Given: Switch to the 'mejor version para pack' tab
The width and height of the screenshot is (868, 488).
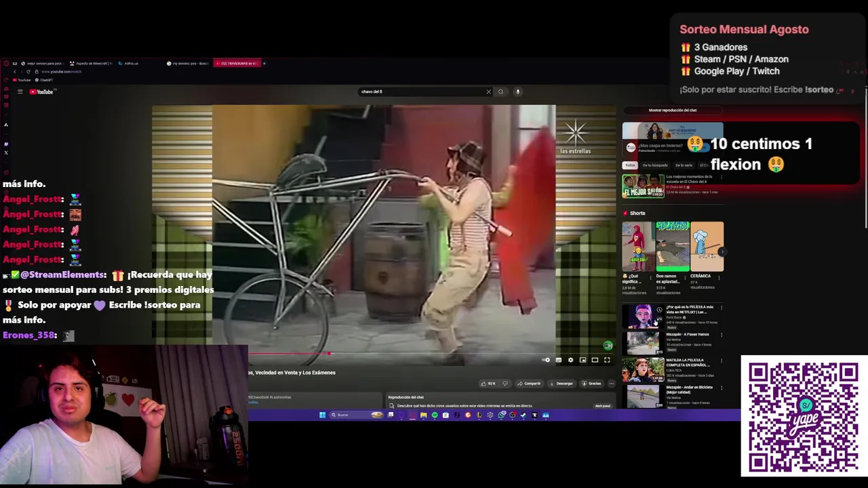Looking at the screenshot, I should point(42,63).
